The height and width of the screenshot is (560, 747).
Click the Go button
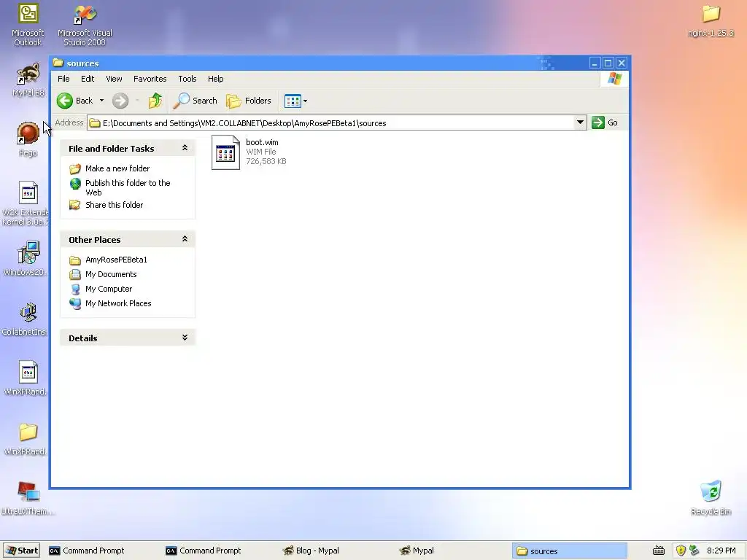coord(605,122)
